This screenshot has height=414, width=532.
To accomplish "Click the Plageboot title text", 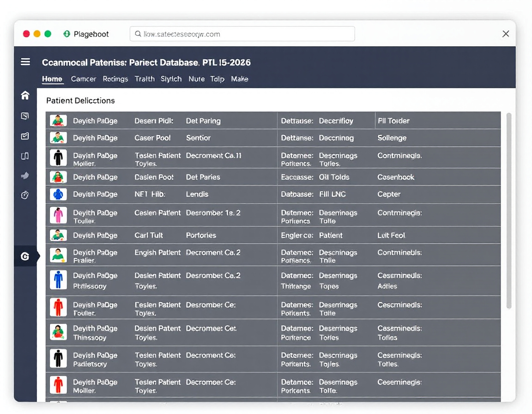I will (91, 34).
